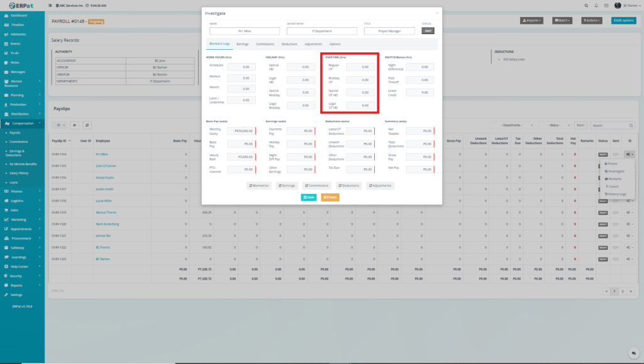The height and width of the screenshot is (364, 644).
Task: Click the refresh icon in Payslips toolbar
Action: pos(87,125)
